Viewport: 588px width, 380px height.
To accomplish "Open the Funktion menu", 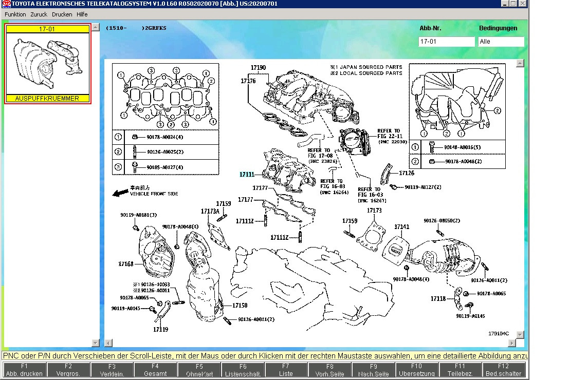I will pos(15,14).
